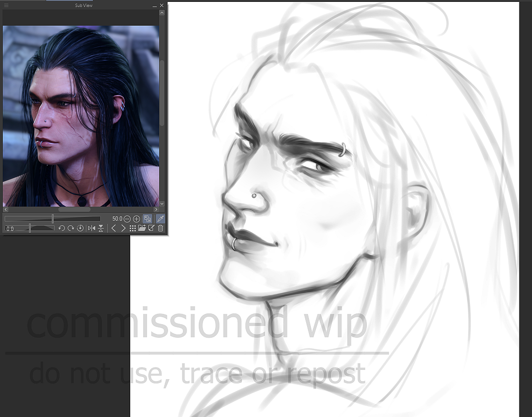Click the edit image icon in Sub View
The width and height of the screenshot is (532, 417).
point(151,228)
